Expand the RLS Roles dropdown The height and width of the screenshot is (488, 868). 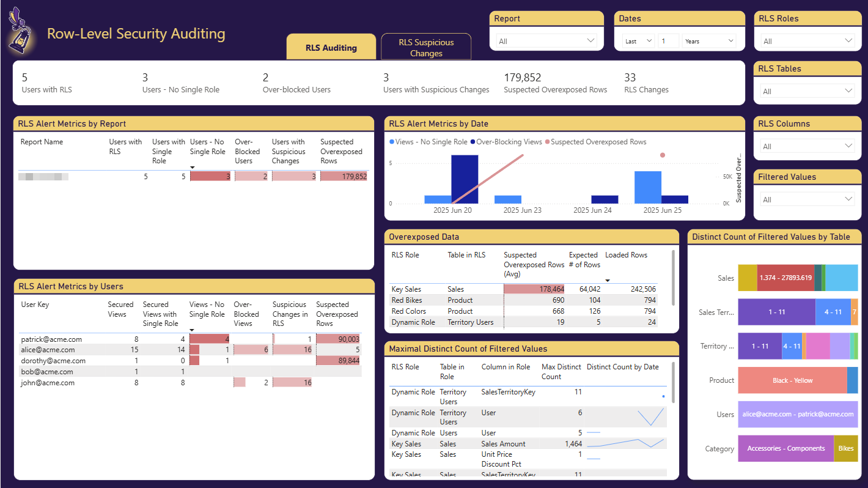(x=806, y=41)
